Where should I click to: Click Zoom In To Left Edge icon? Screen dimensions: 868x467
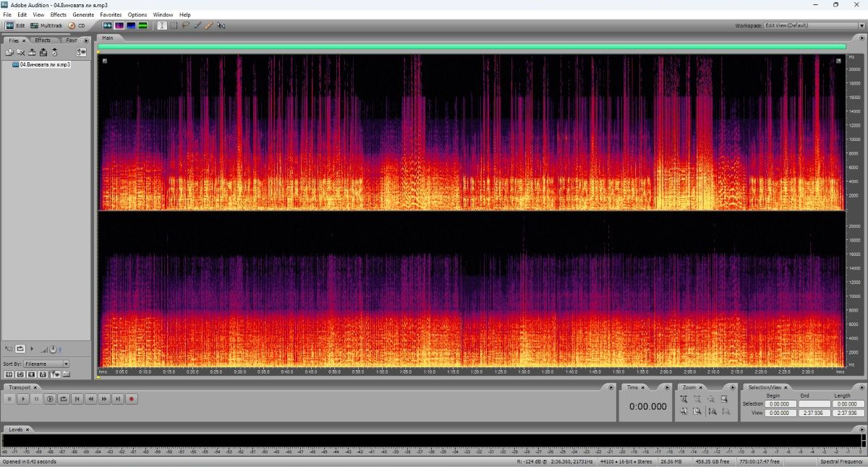(684, 411)
